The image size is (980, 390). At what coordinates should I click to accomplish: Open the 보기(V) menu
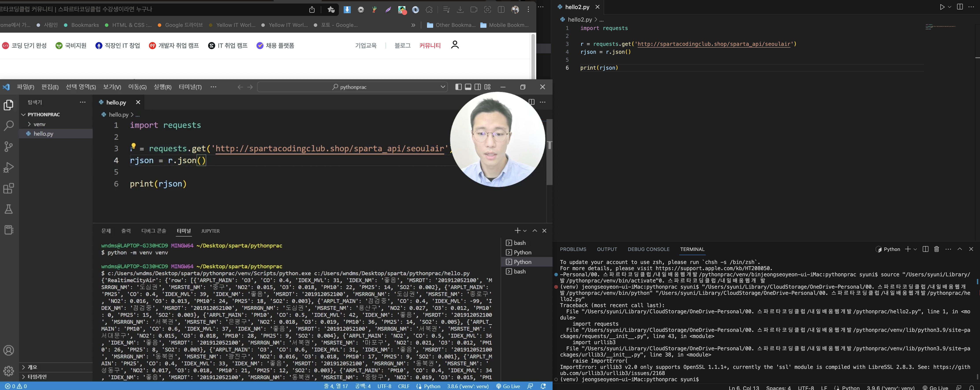tap(112, 87)
